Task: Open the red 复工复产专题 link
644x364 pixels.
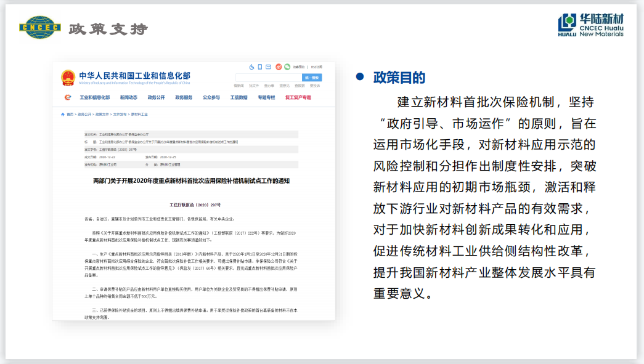Action: pyautogui.click(x=298, y=97)
